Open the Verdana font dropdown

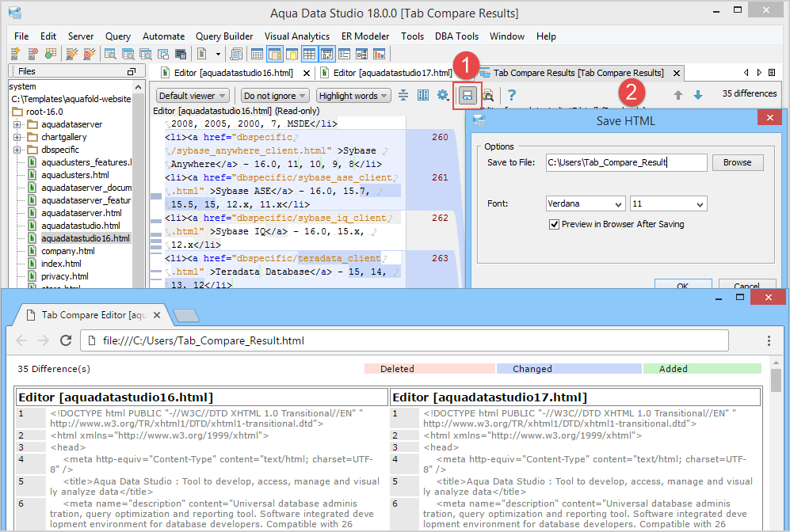[x=586, y=203]
